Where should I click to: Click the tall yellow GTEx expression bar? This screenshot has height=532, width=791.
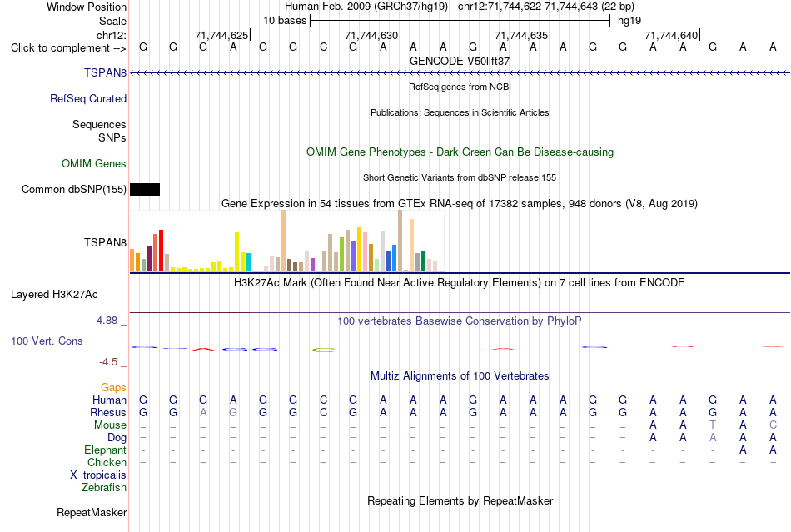click(236, 251)
